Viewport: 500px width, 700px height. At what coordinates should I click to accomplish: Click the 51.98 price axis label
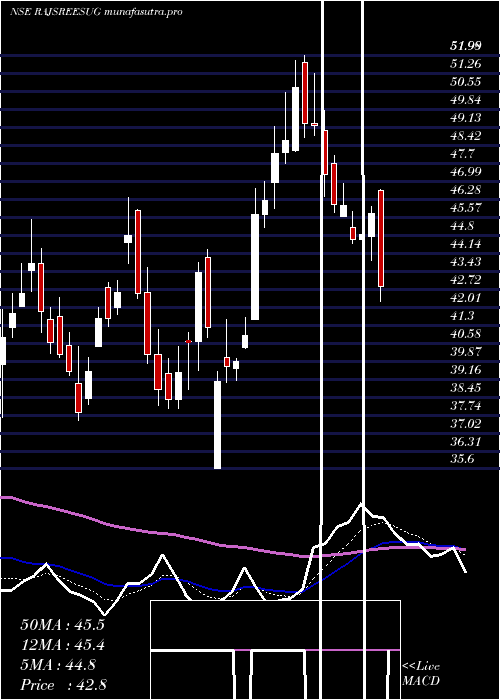(466, 46)
